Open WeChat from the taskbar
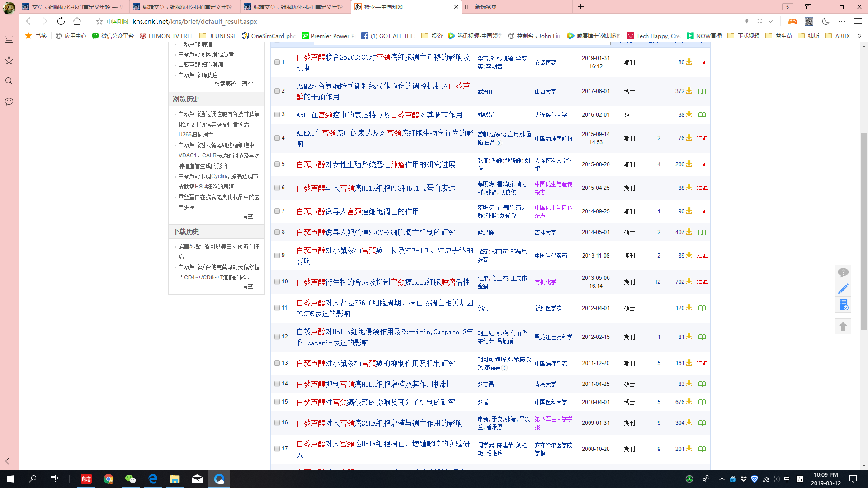The width and height of the screenshot is (868, 488). click(131, 479)
